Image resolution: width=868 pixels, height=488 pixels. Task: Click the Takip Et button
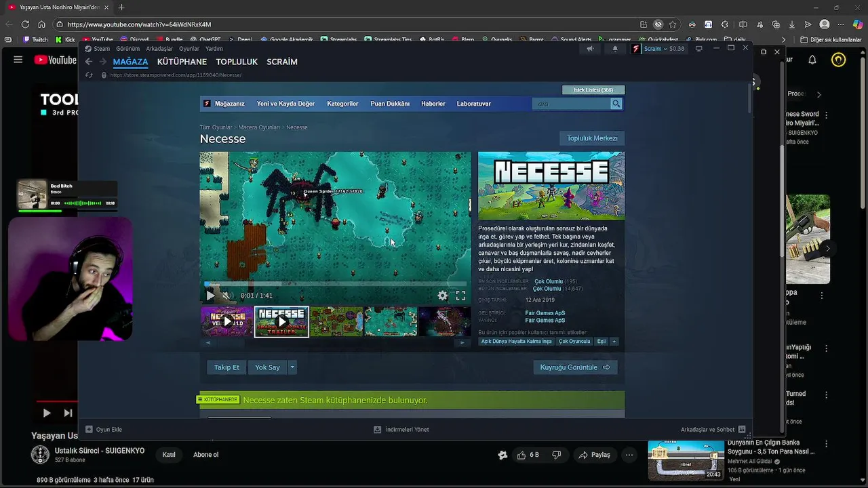[x=226, y=367]
